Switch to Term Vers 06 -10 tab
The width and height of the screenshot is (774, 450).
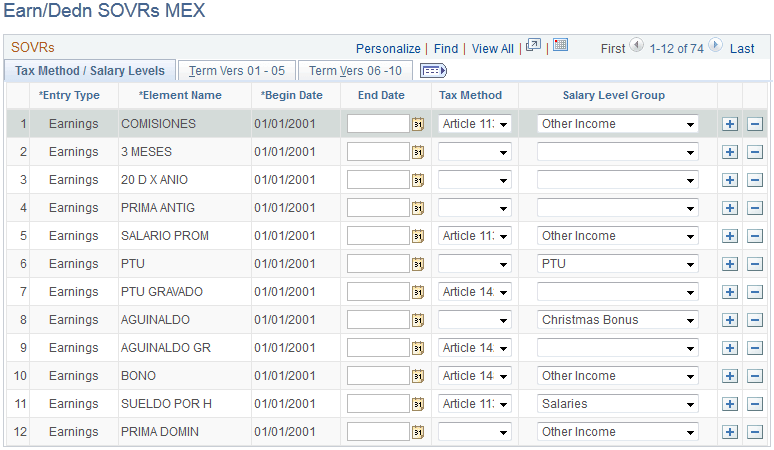point(355,71)
